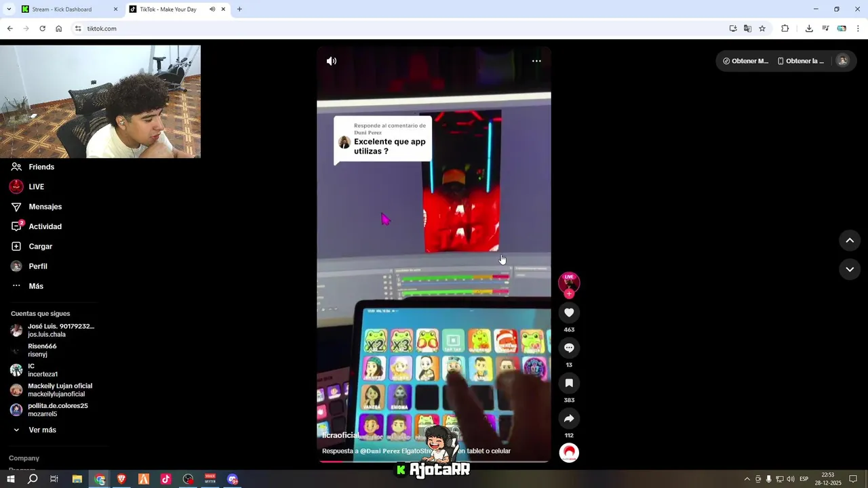Open the comments bubble icon
Viewport: 868px width, 488px height.
[x=569, y=348]
